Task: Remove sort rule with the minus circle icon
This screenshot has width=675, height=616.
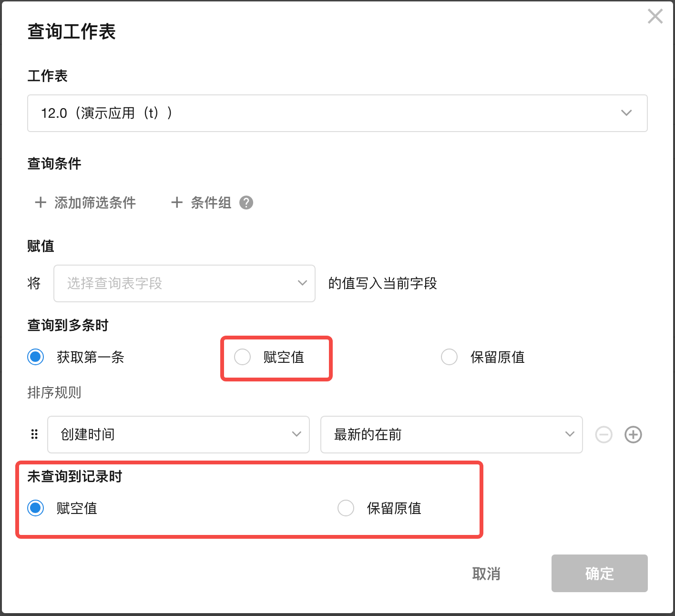Action: [603, 434]
